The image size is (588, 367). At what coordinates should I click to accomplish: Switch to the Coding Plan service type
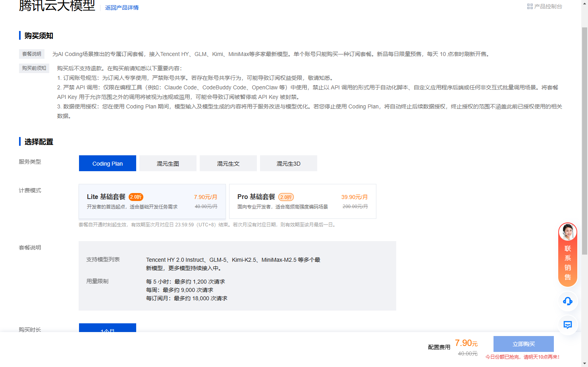(x=107, y=164)
